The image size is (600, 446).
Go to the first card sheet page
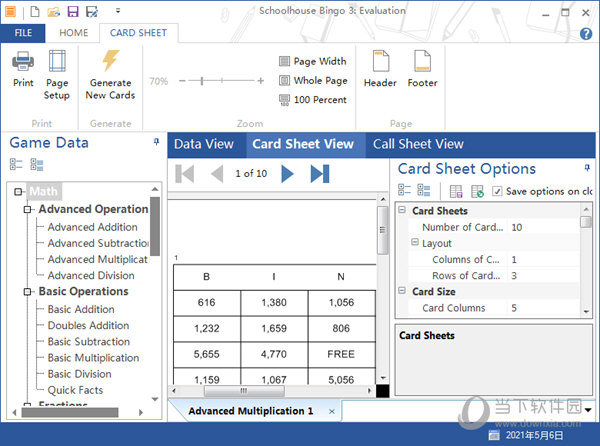pyautogui.click(x=184, y=174)
